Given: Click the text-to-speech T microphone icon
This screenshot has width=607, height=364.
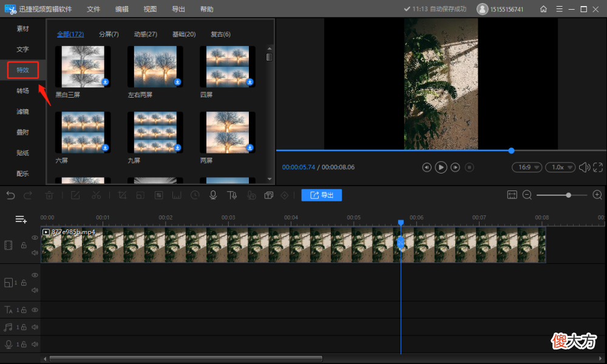Looking at the screenshot, I should [x=231, y=195].
